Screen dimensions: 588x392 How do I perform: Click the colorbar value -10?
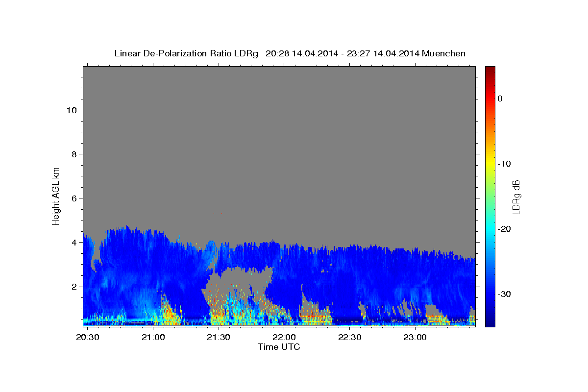pyautogui.click(x=504, y=164)
